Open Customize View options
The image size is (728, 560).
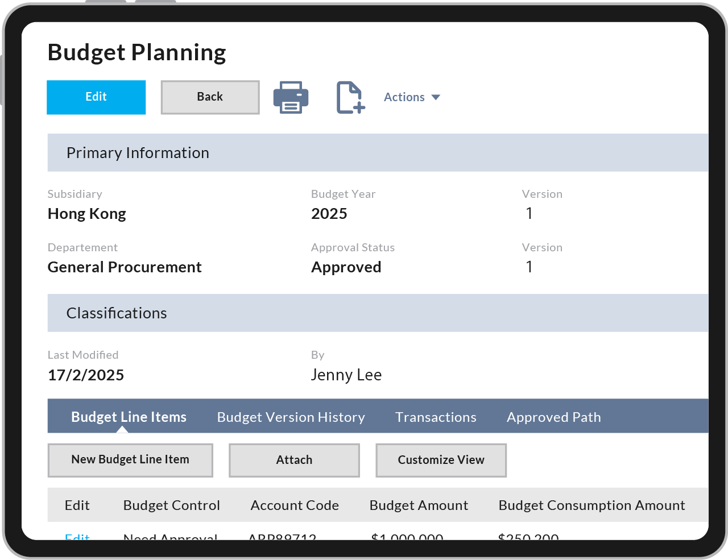[441, 460]
